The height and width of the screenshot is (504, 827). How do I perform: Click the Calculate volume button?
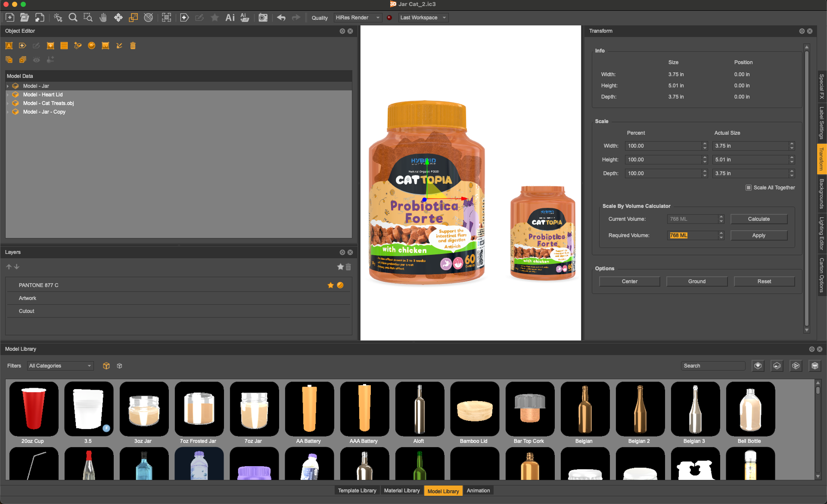(759, 219)
